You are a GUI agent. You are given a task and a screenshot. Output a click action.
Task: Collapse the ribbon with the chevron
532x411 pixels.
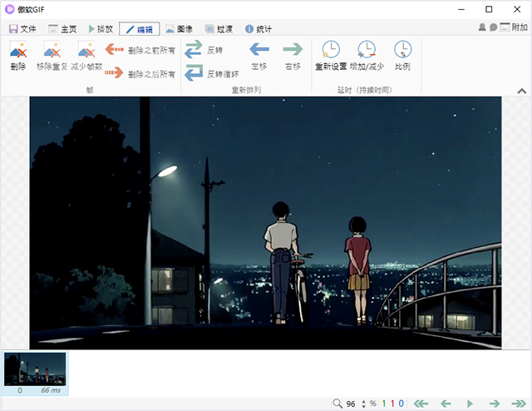tap(522, 91)
